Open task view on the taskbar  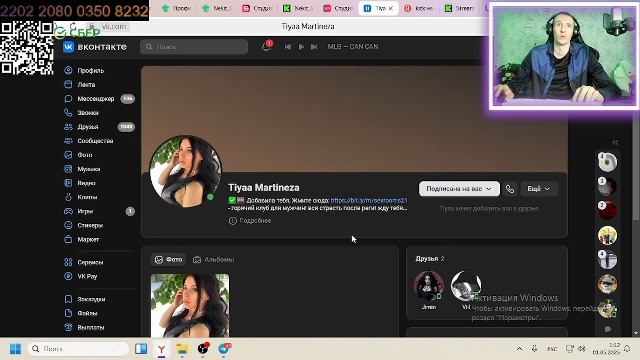141,349
